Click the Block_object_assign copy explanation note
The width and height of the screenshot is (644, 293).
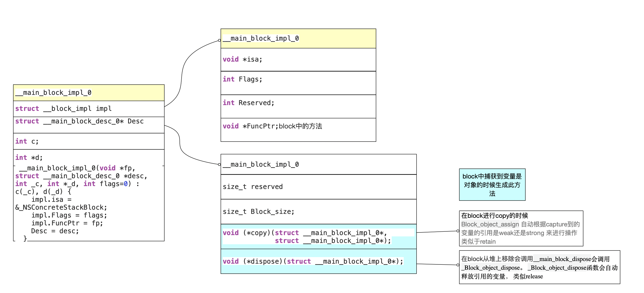521,228
